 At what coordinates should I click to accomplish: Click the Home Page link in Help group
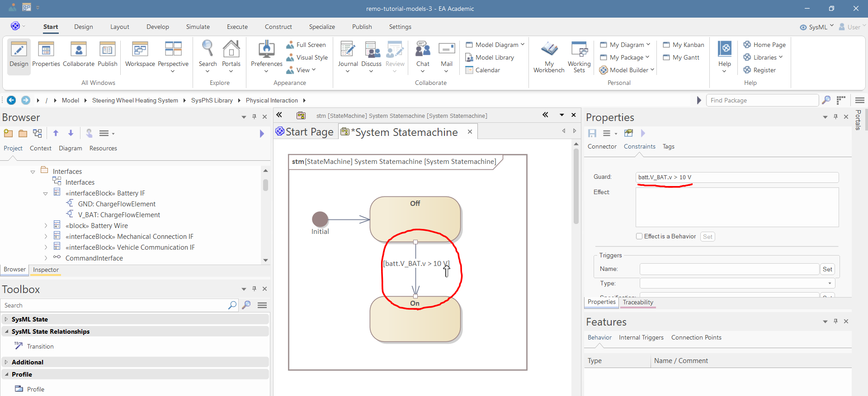[769, 45]
